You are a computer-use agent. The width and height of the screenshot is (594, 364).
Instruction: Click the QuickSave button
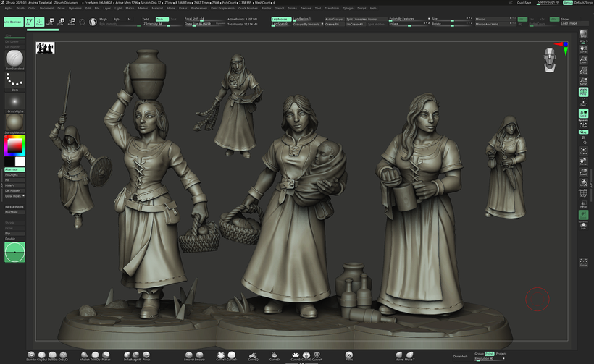point(524,3)
